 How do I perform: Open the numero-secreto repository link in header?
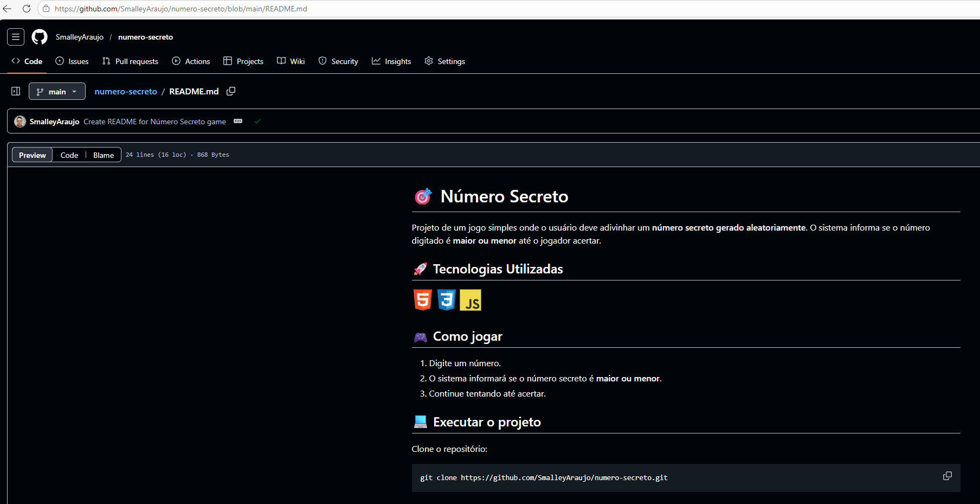145,37
